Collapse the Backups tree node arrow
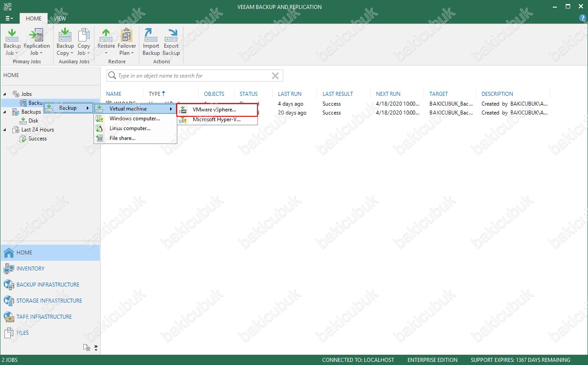 (5, 112)
